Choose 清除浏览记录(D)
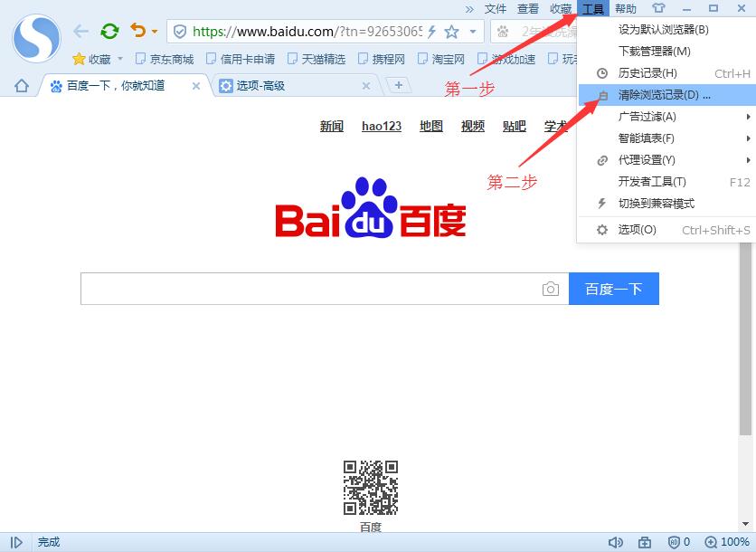This screenshot has width=756, height=552. pyautogui.click(x=666, y=95)
